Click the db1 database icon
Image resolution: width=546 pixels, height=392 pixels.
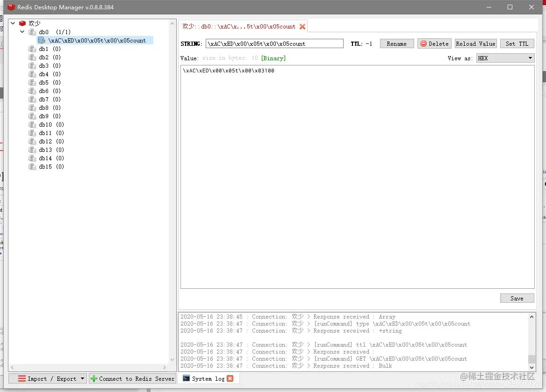point(32,49)
